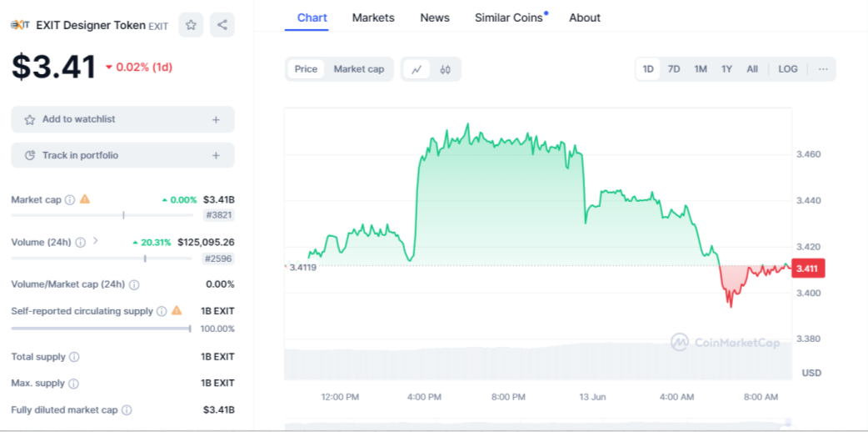
Task: Click the $3.41B market cap value
Action: pos(218,199)
